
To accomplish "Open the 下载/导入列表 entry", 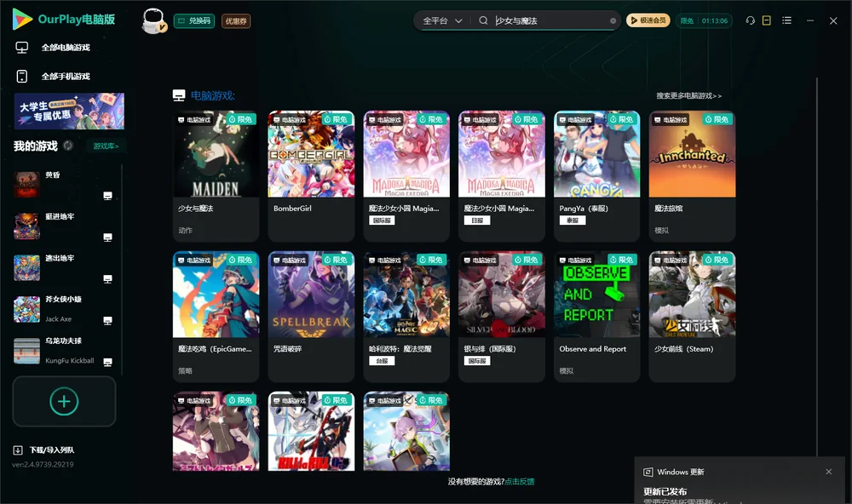I will [x=44, y=450].
